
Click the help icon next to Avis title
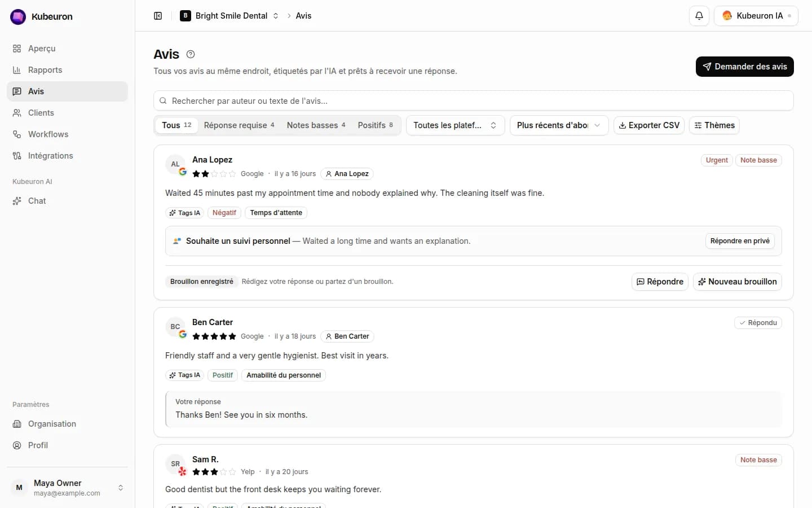(x=191, y=54)
